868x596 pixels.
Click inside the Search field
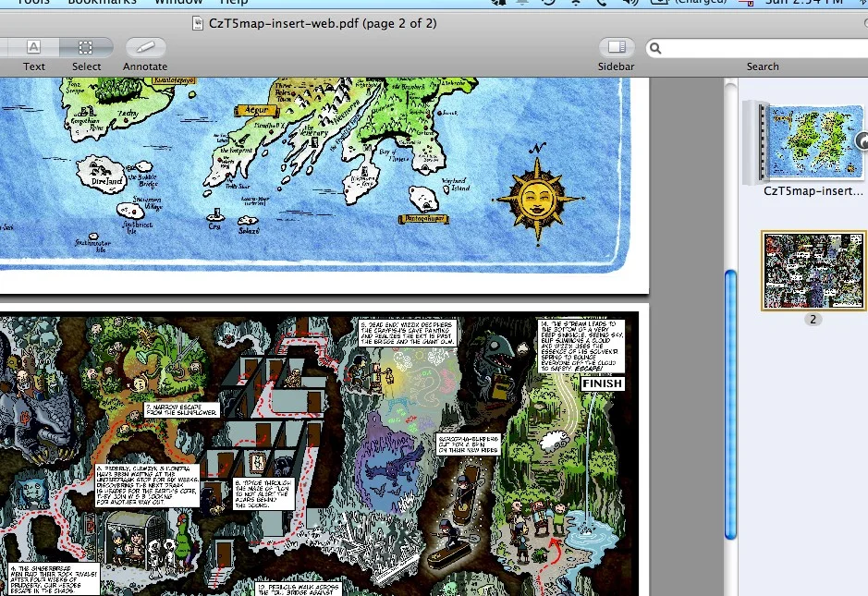[x=757, y=48]
